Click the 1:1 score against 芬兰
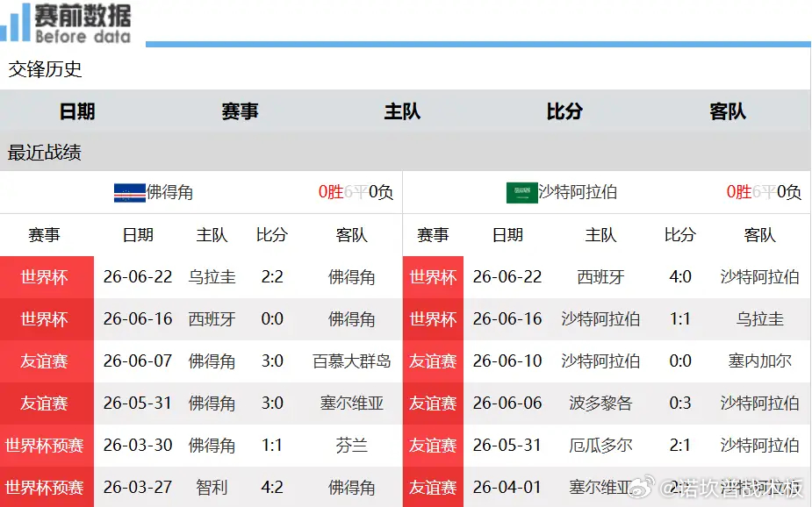The width and height of the screenshot is (812, 507). click(272, 445)
